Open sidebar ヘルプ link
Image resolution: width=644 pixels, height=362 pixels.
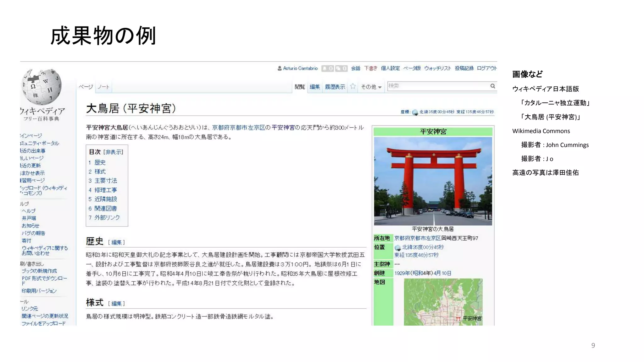point(29,211)
